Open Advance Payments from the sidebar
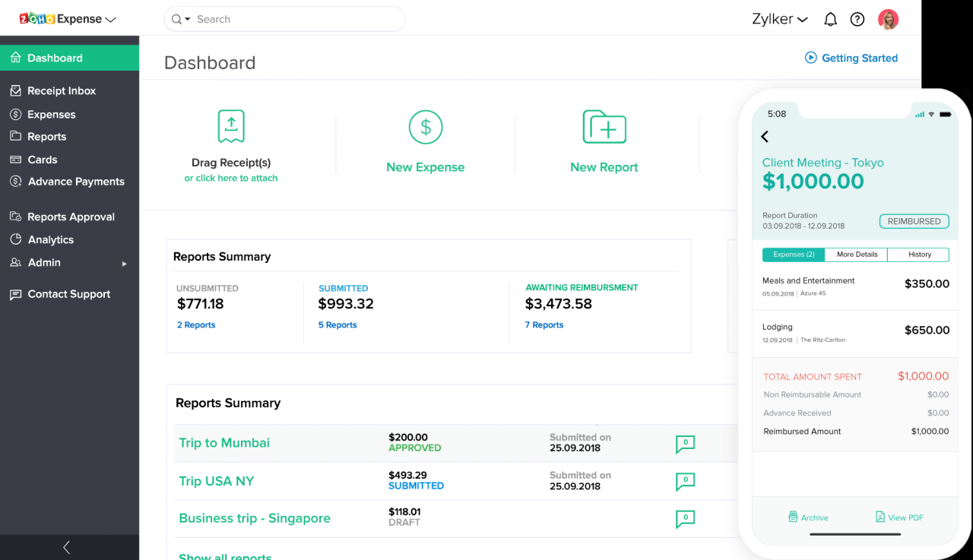Viewport: 973px width, 560px height. pyautogui.click(x=17, y=181)
